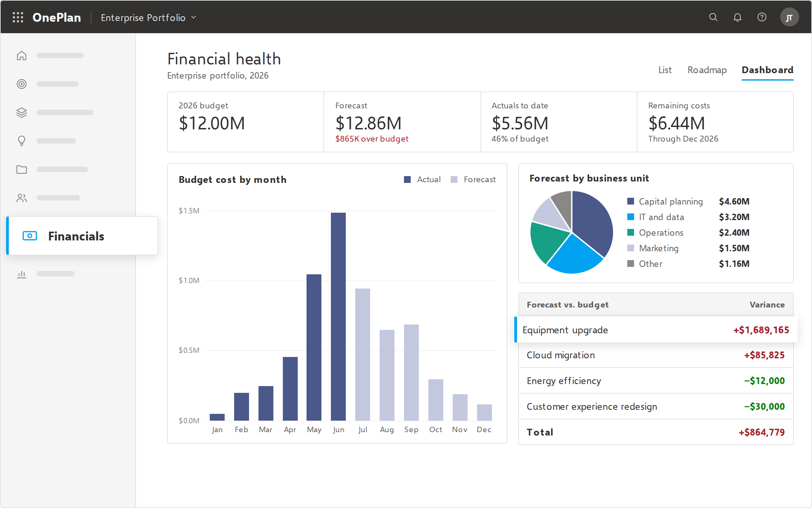Click the $12.86M Forecast card
The height and width of the screenshot is (508, 812).
(x=402, y=122)
